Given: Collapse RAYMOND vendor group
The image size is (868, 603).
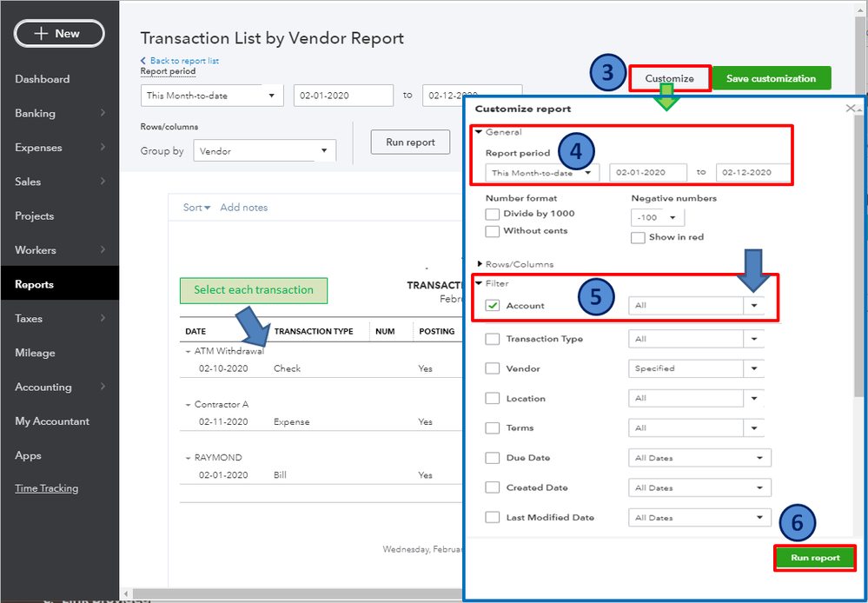Looking at the screenshot, I should (x=189, y=458).
